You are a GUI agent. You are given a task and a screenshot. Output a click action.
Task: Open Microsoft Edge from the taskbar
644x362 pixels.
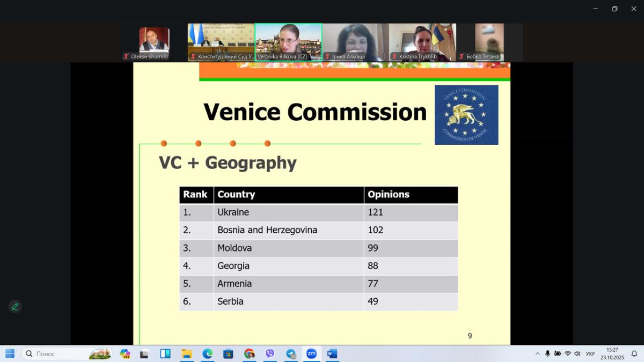[x=207, y=353]
